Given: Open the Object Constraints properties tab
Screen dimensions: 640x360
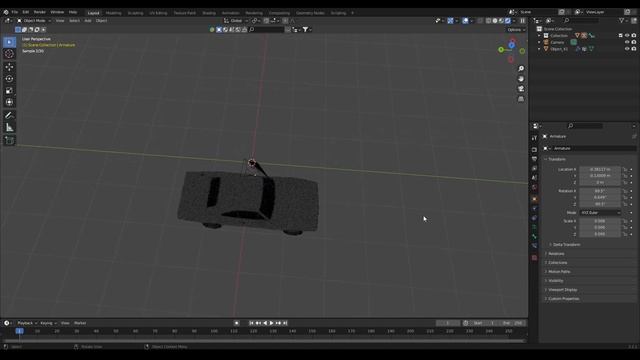Looking at the screenshot, I should coord(534,218).
